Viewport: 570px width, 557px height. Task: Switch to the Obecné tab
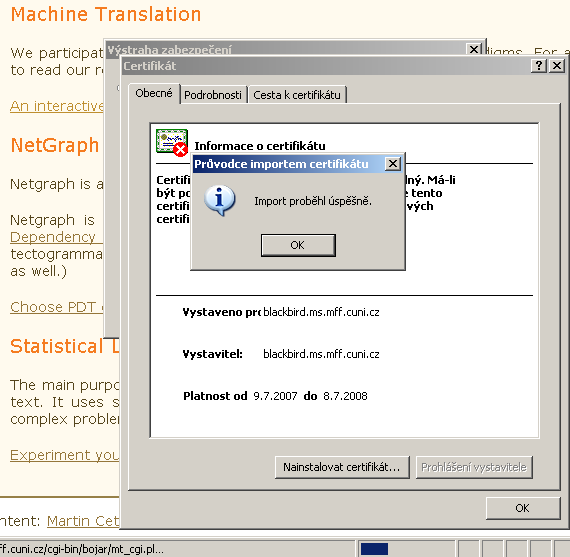tap(154, 93)
